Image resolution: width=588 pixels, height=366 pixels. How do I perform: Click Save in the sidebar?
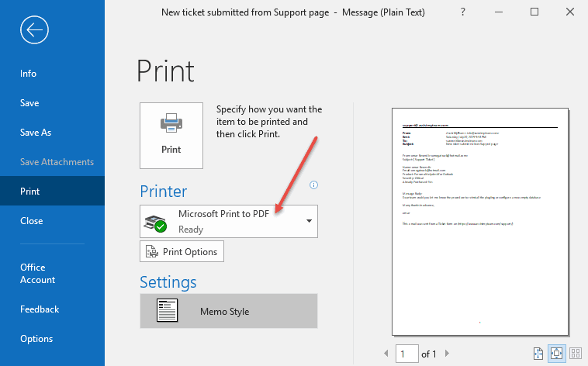click(x=29, y=103)
